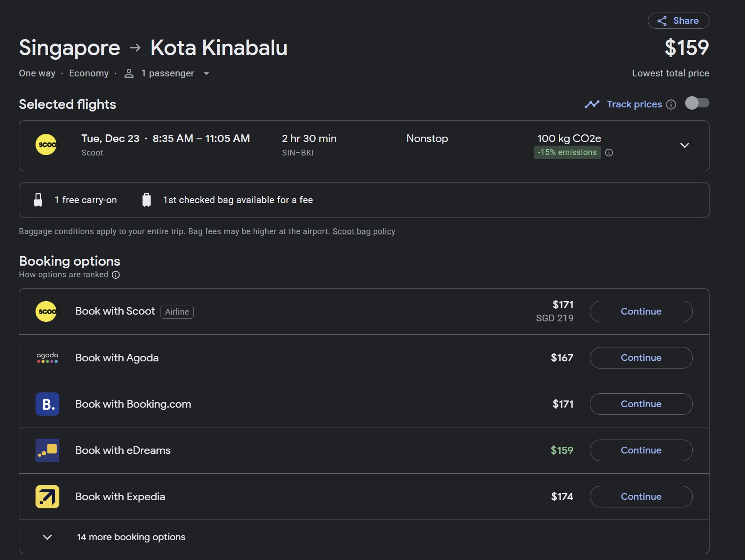Click Book with Agoda label

point(117,358)
